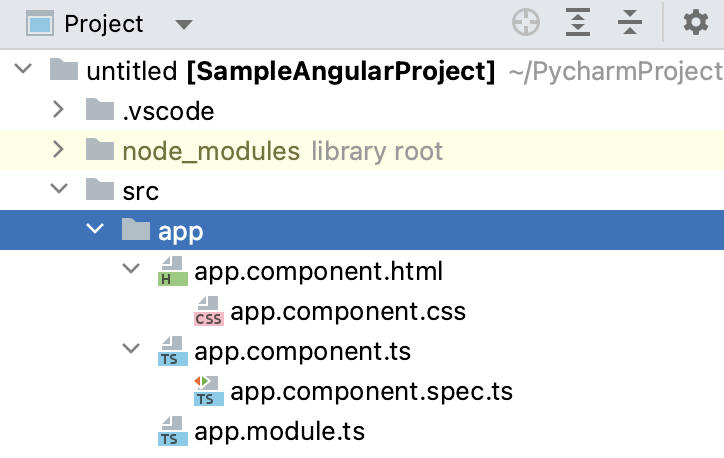This screenshot has width=724, height=458.
Task: Collapse the app folder chevron
Action: point(95,231)
